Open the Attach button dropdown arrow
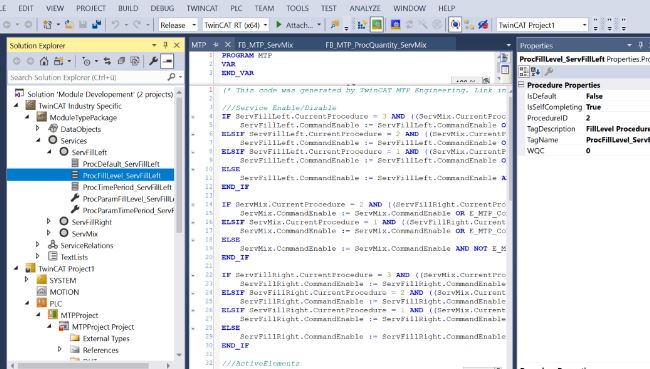The height and width of the screenshot is (369, 650). (x=319, y=25)
